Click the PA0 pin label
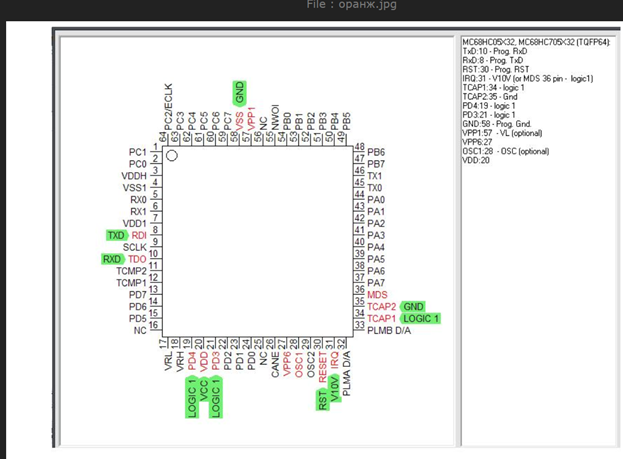Image resolution: width=623 pixels, height=459 pixels. pos(376,199)
